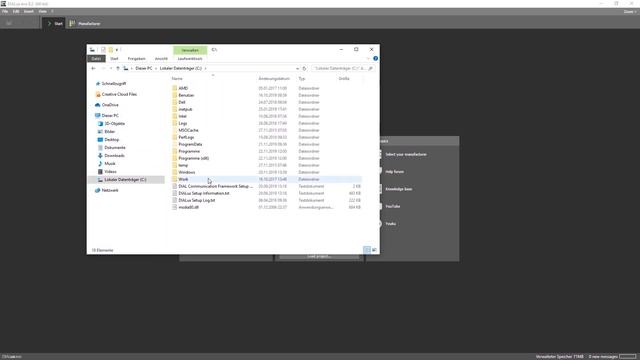Select DIALux Setup Information.txt file
The image size is (640, 360).
click(x=204, y=193)
